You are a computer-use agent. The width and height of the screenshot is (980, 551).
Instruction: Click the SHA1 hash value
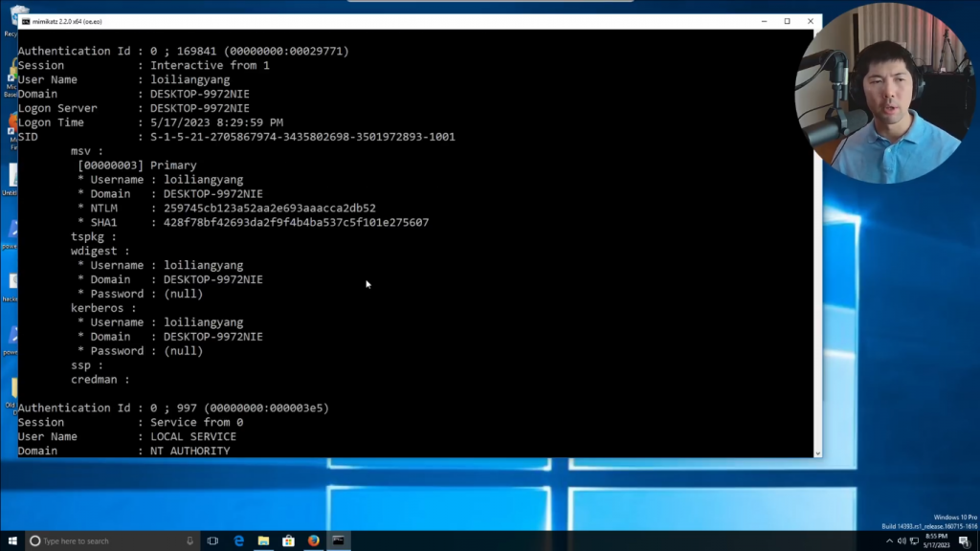tap(297, 222)
